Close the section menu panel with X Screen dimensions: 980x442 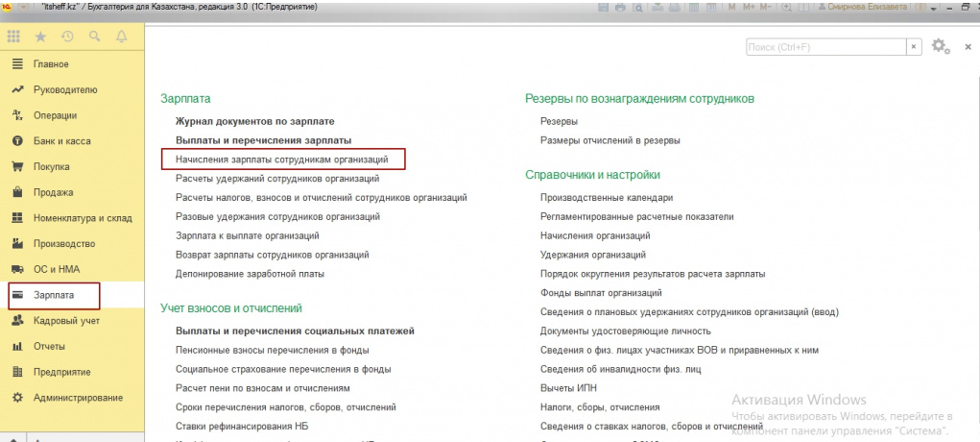[968, 47]
